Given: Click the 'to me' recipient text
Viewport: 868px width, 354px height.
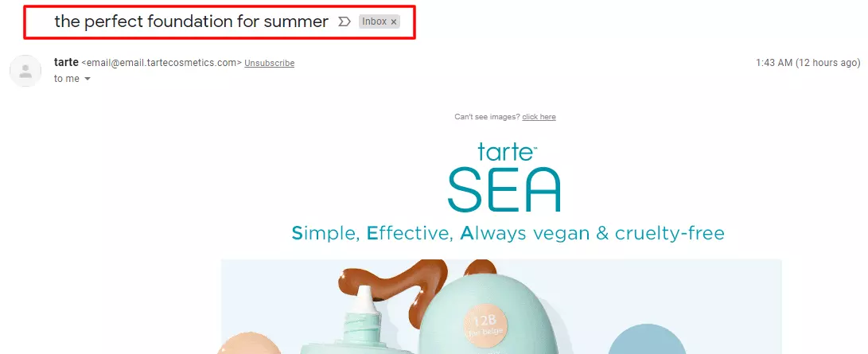Looking at the screenshot, I should tap(66, 79).
